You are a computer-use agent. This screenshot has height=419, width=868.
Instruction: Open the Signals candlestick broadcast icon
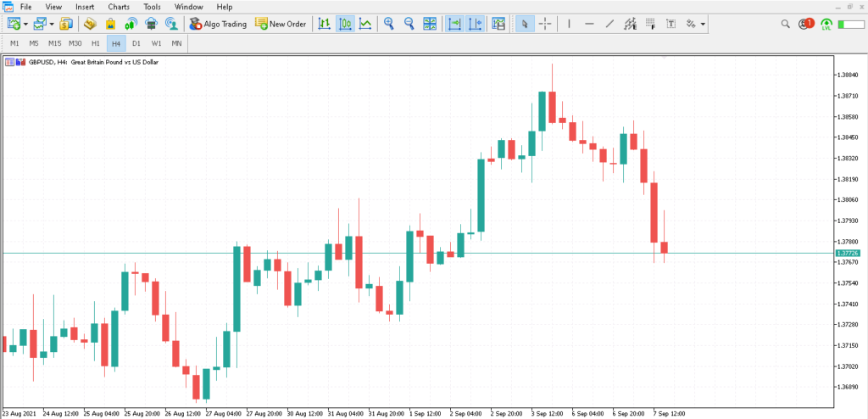coord(131,24)
